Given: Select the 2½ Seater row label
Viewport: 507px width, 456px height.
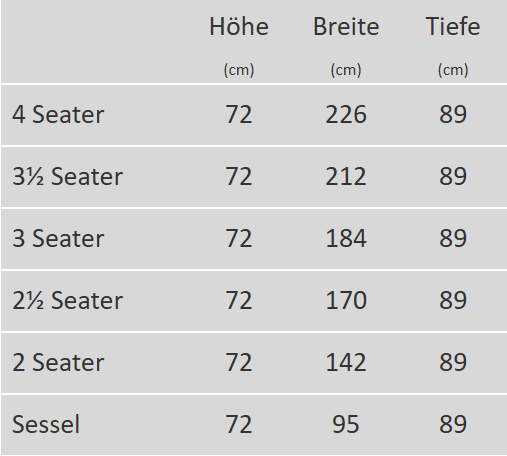Looking at the screenshot, I should 68,300.
